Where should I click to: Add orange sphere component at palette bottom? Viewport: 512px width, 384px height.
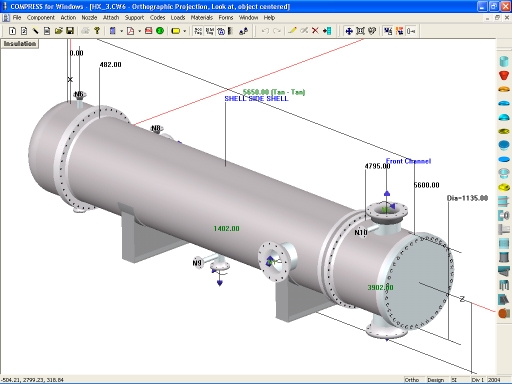[504, 313]
